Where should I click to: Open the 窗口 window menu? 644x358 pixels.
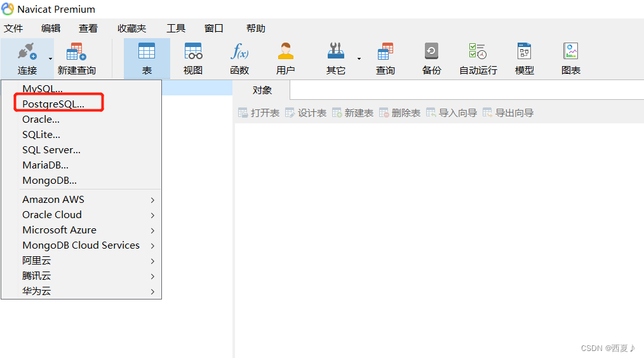pyautogui.click(x=213, y=29)
